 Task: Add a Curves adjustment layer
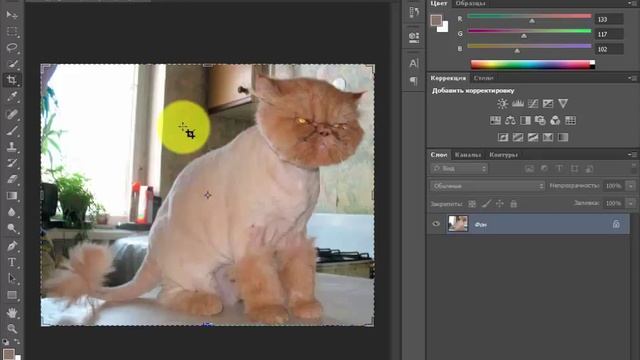533,104
